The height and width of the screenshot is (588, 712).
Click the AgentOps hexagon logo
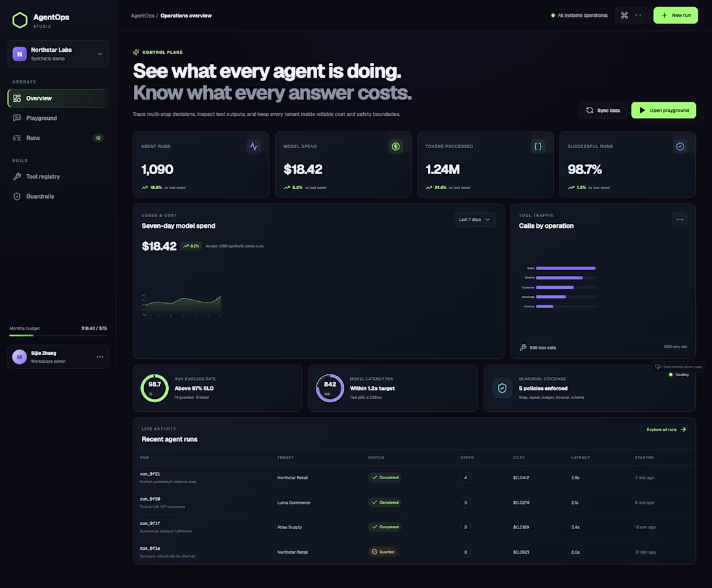pyautogui.click(x=20, y=20)
